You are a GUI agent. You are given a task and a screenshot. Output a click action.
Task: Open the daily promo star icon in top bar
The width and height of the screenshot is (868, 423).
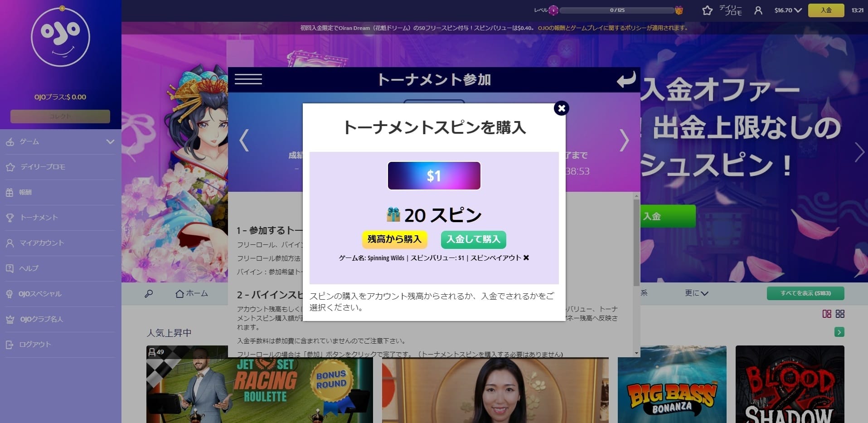[707, 10]
